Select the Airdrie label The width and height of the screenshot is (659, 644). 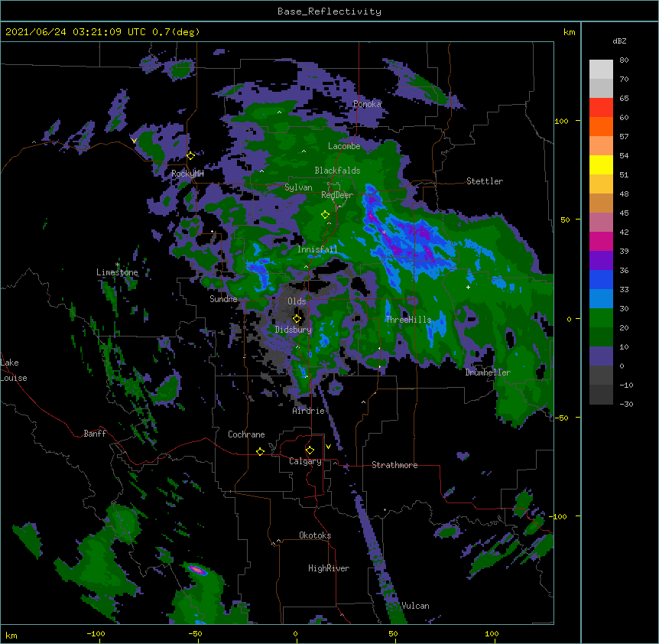pyautogui.click(x=309, y=411)
